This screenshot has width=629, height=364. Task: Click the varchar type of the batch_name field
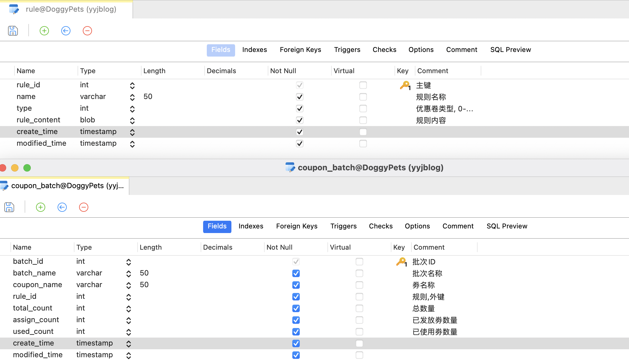89,273
